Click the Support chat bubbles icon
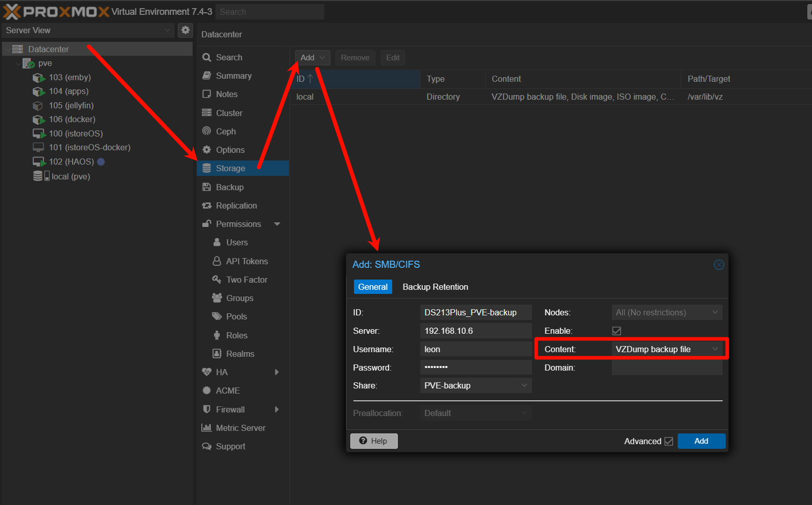The image size is (812, 505). tap(207, 446)
